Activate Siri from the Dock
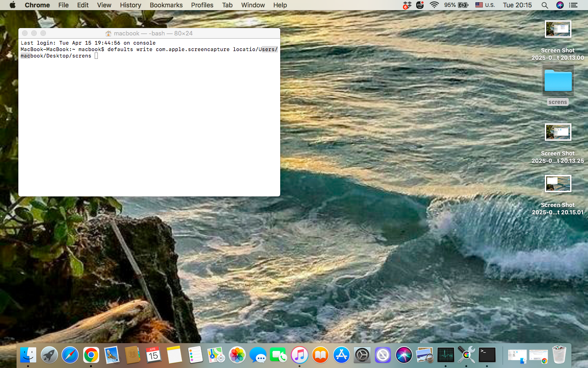 404,354
